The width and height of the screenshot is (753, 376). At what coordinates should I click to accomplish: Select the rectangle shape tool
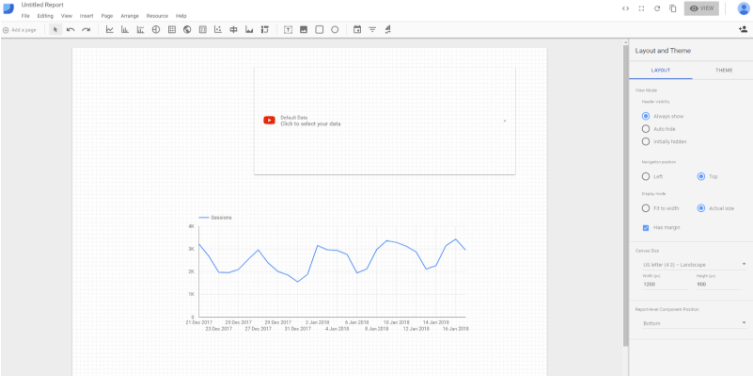[x=319, y=30]
